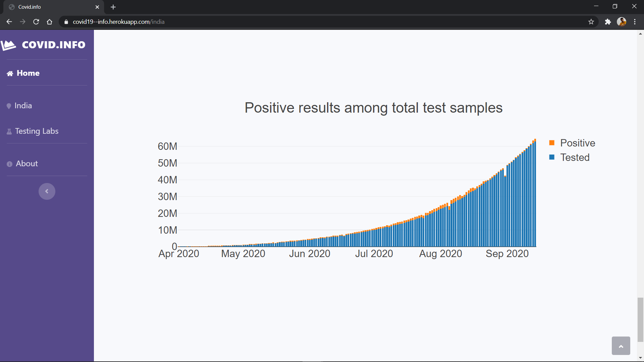Image resolution: width=644 pixels, height=362 pixels.
Task: Open the Chrome profile avatar
Action: 621,22
